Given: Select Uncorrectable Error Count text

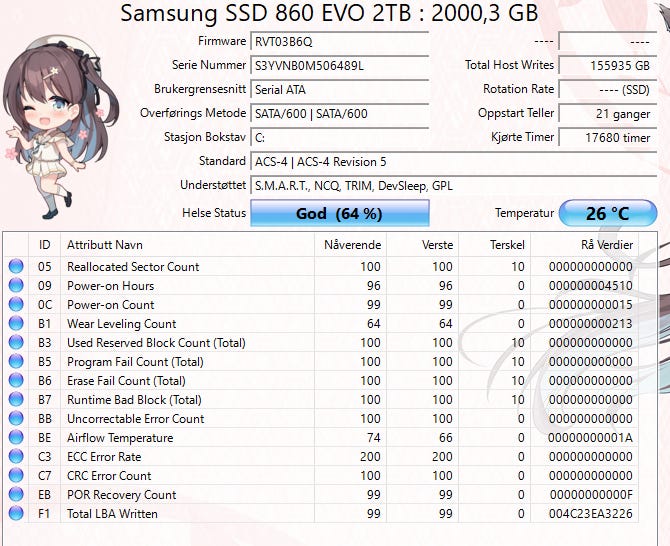Looking at the screenshot, I should point(135,419).
